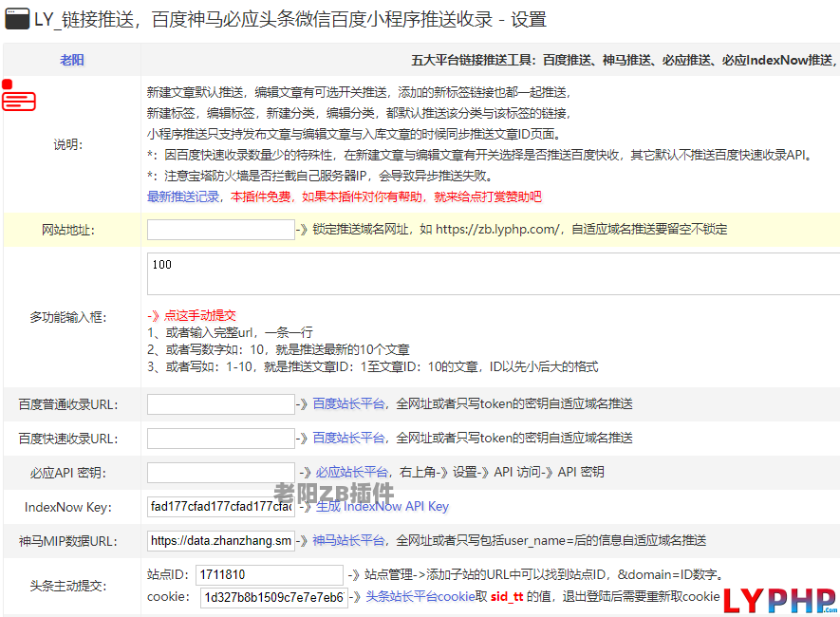
Task: Click the line starting 新建文章默认推送
Action: tap(359, 93)
